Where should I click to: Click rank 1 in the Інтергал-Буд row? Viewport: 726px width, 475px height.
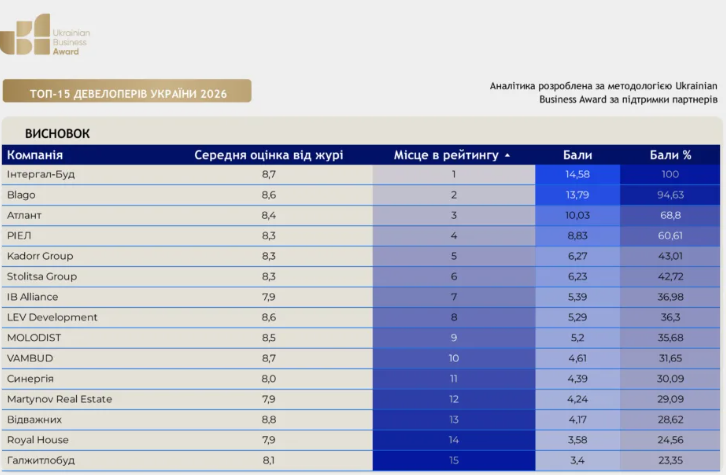click(x=454, y=175)
